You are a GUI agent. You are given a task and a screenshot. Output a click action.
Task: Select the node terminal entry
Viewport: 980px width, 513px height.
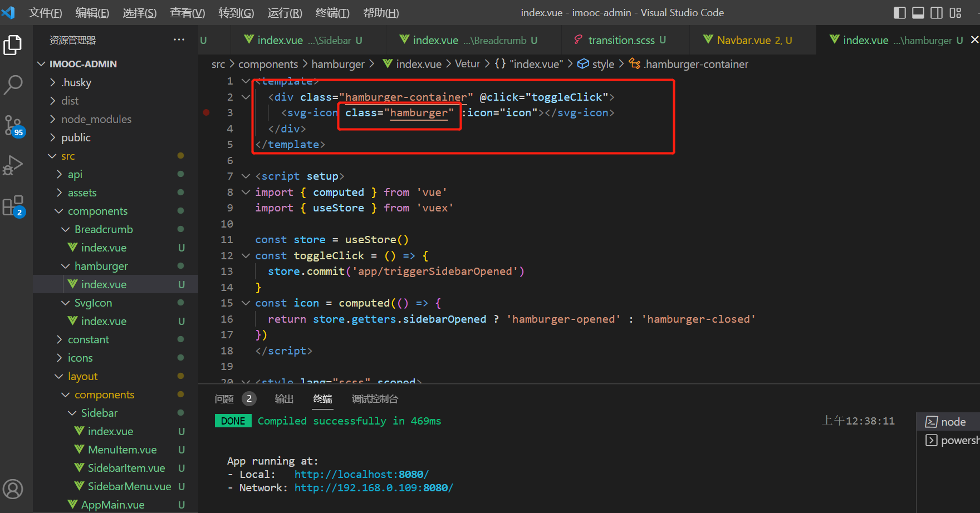pyautogui.click(x=948, y=422)
